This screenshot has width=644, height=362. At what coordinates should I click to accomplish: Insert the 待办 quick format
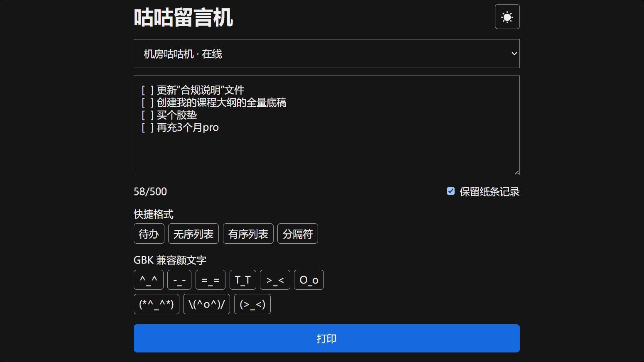tap(149, 234)
